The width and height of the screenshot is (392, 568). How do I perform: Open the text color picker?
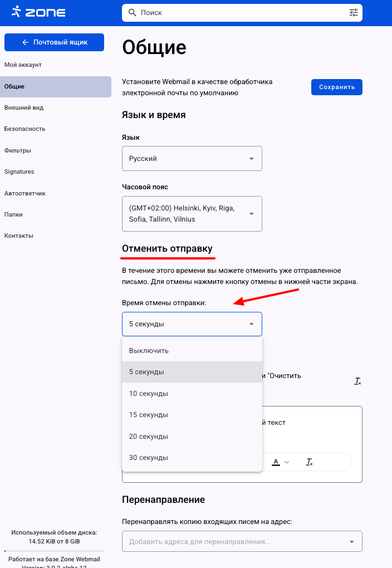coord(281,462)
